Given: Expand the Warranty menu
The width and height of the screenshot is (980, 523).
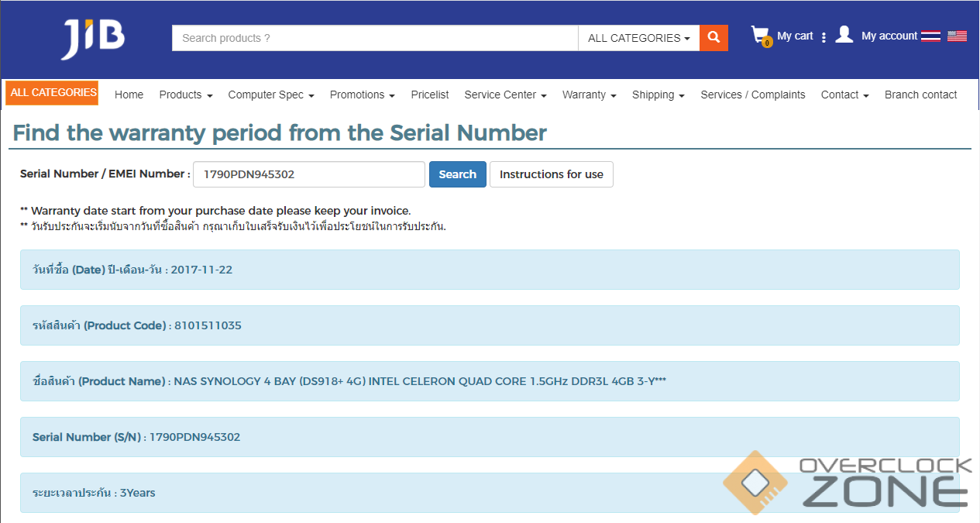Looking at the screenshot, I should pyautogui.click(x=590, y=95).
